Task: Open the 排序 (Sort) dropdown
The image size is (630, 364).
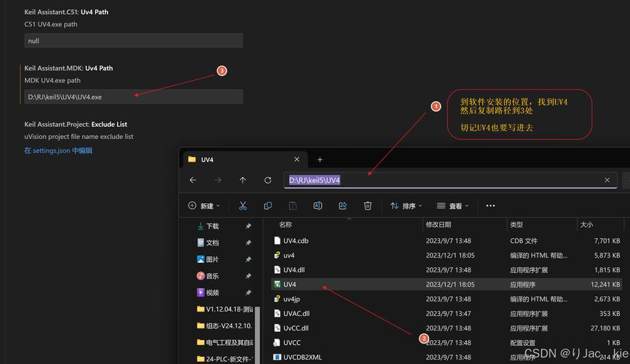Action: click(406, 206)
